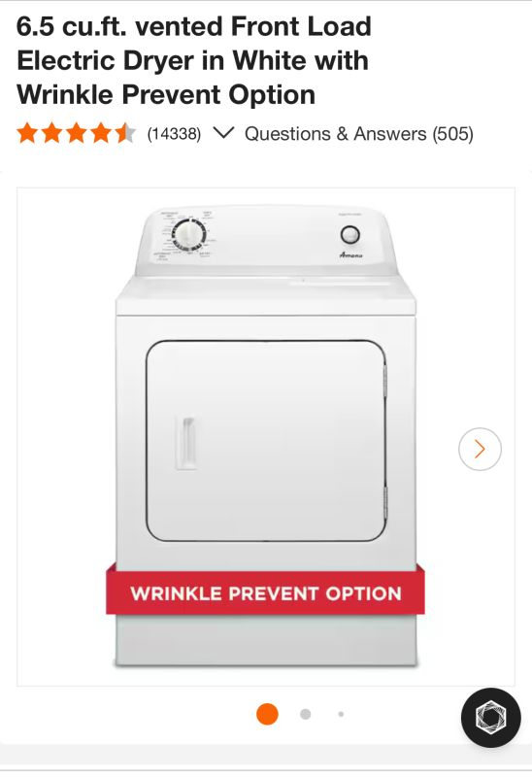Viewport: 532px width, 777px height.
Task: Open the hexagon 3D/AR view button
Action: point(491,717)
